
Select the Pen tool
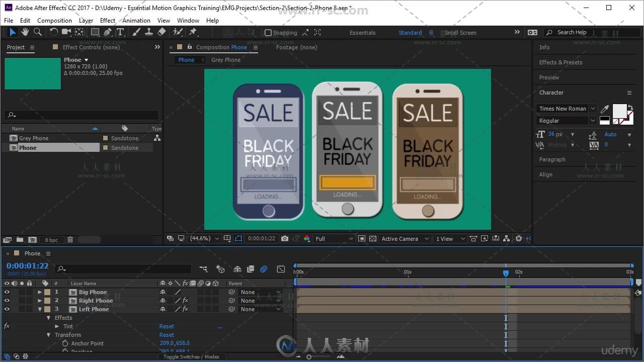tap(108, 32)
